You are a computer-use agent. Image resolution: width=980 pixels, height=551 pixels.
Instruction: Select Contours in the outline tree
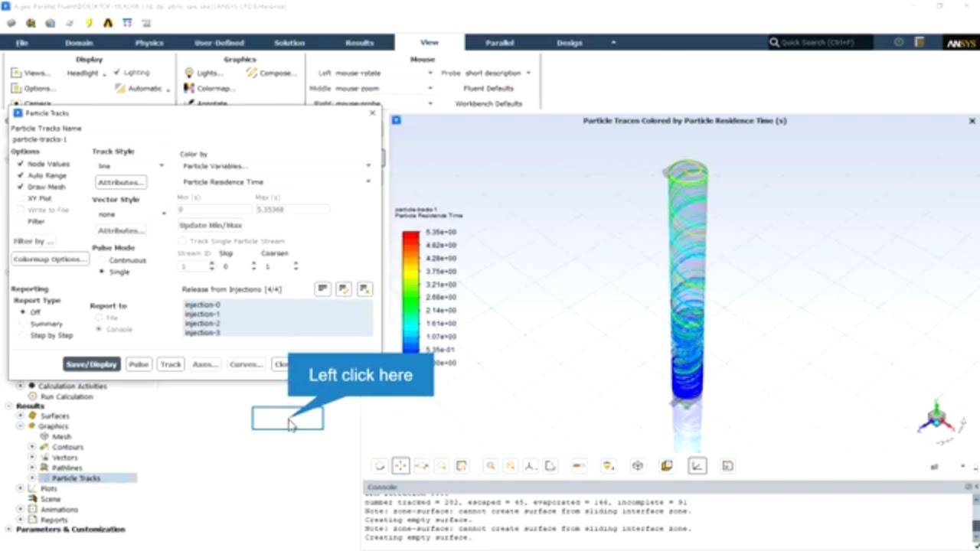click(x=67, y=447)
